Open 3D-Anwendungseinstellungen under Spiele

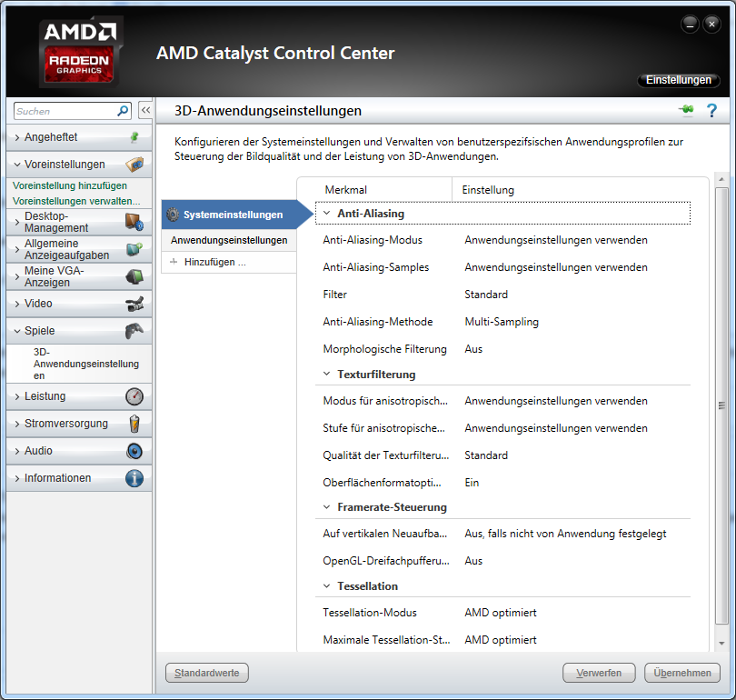(x=86, y=364)
